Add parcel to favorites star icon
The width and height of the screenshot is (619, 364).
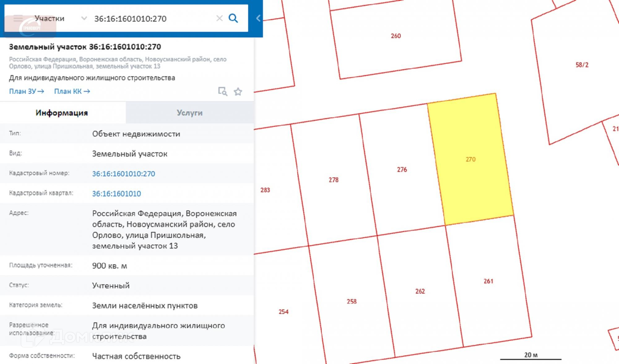pos(238,92)
